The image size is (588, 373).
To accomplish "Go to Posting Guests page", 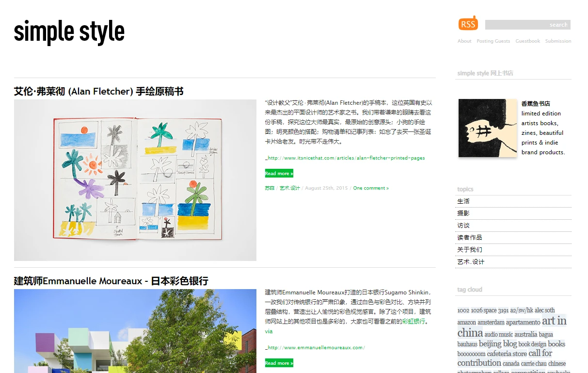I will 493,41.
